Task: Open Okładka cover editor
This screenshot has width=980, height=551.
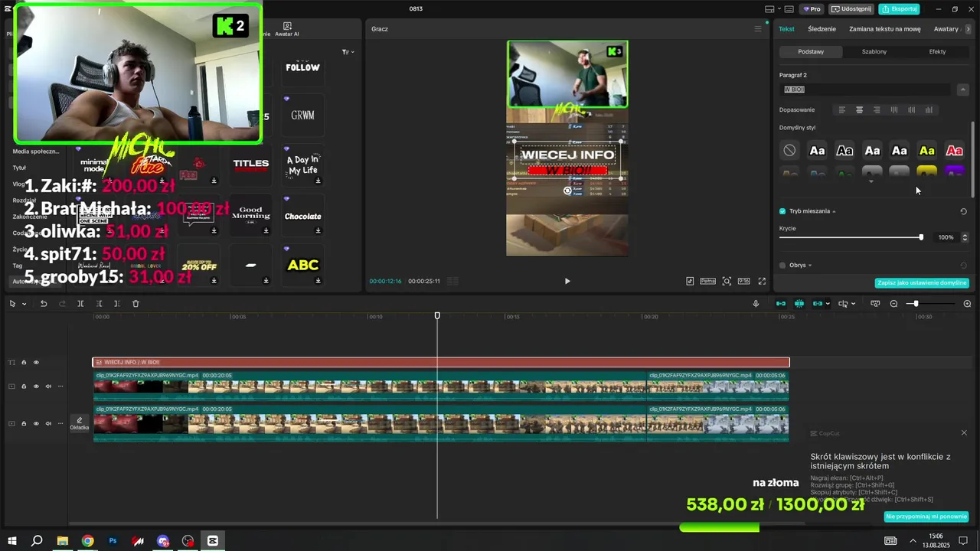Action: click(80, 423)
